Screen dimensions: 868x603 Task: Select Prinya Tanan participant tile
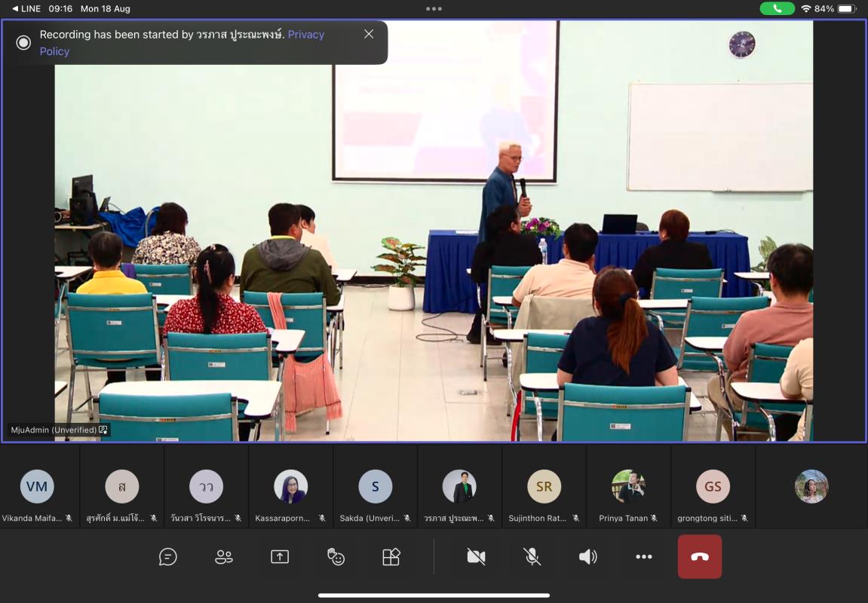(x=628, y=487)
